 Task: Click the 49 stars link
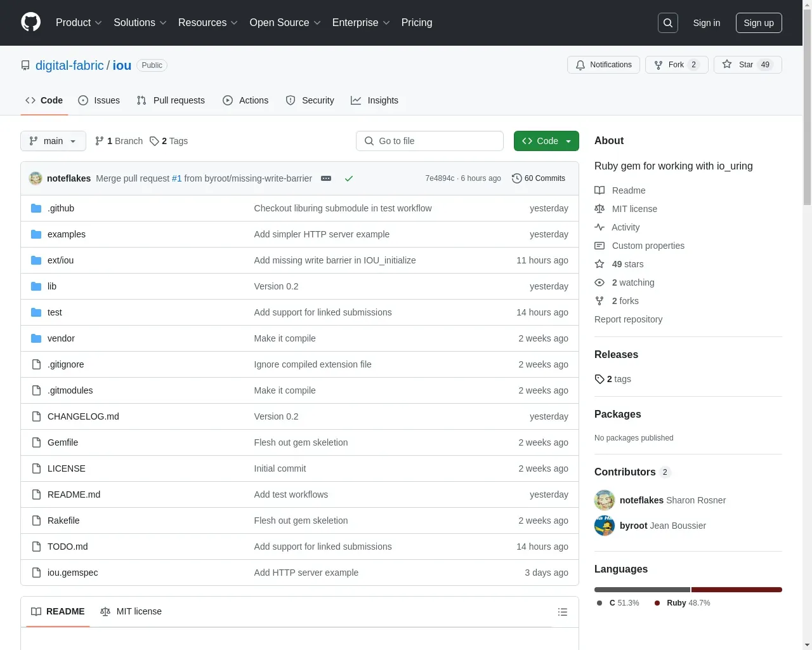tap(619, 264)
